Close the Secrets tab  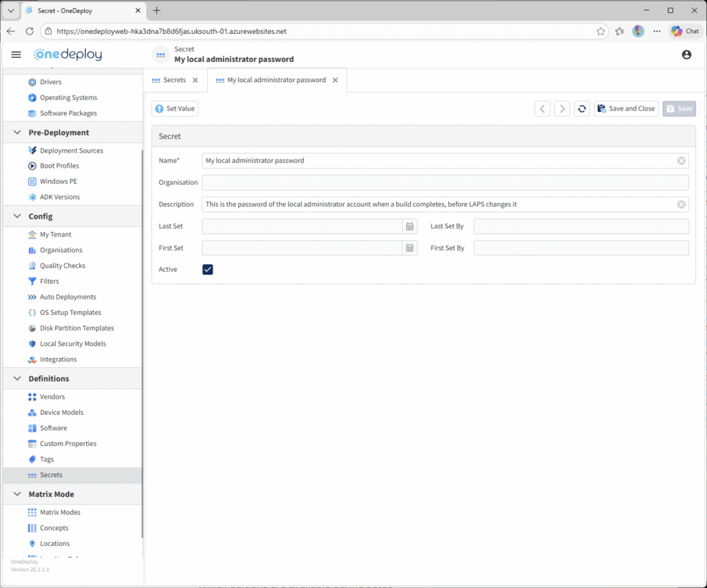tap(195, 80)
